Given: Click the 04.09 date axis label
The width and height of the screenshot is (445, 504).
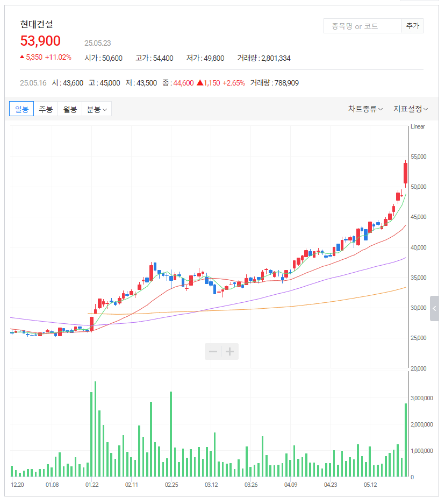Looking at the screenshot, I should tap(291, 485).
